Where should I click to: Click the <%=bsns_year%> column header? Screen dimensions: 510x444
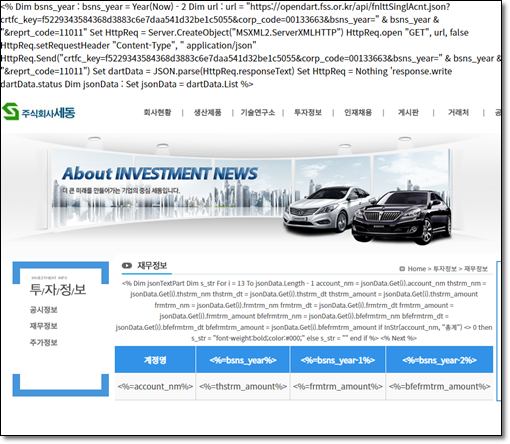tap(243, 360)
